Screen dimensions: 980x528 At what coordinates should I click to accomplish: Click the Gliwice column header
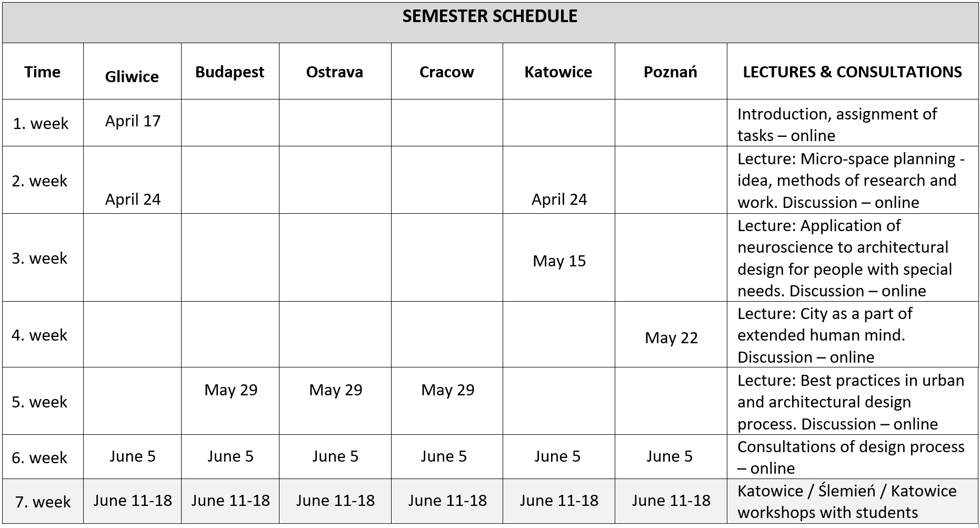(x=132, y=76)
